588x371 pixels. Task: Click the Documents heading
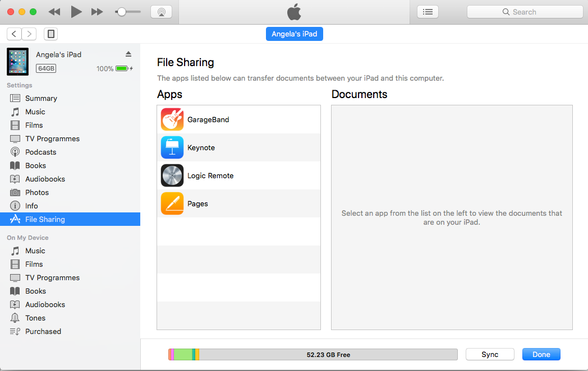pyautogui.click(x=359, y=95)
